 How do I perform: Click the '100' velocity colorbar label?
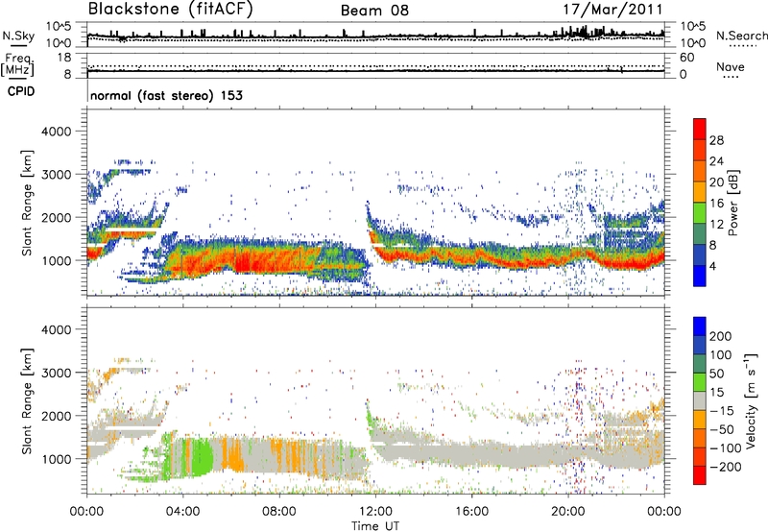pos(721,355)
